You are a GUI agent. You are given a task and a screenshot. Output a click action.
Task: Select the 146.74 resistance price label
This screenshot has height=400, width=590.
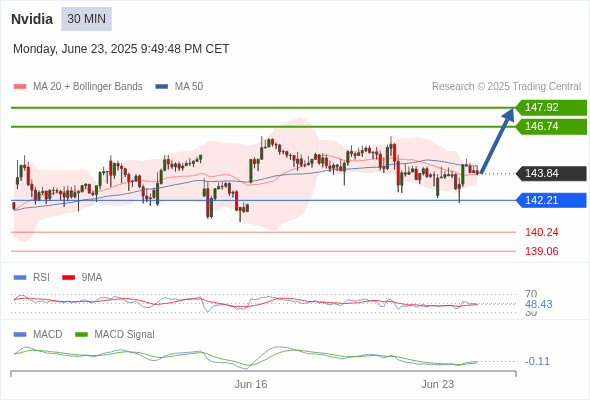pos(551,126)
